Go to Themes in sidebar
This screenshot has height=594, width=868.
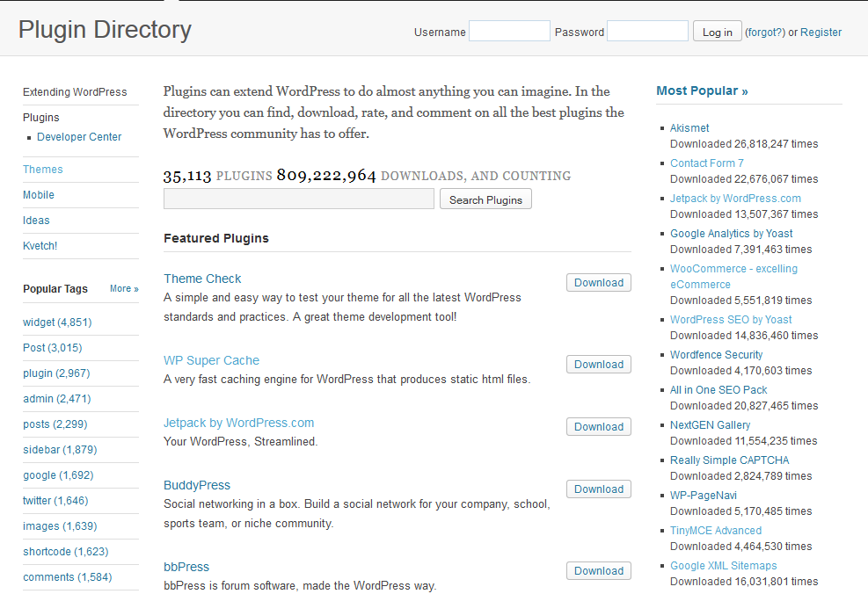(x=42, y=170)
